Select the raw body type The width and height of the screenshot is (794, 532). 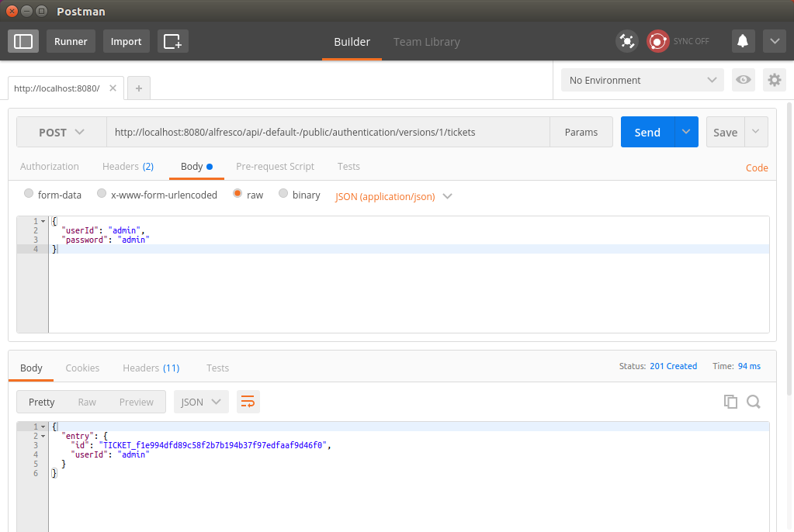[238, 193]
